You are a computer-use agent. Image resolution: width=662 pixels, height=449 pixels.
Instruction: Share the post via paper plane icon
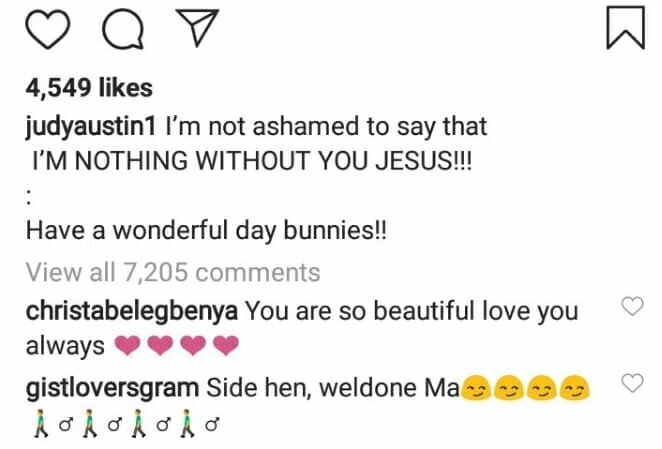[x=198, y=27]
